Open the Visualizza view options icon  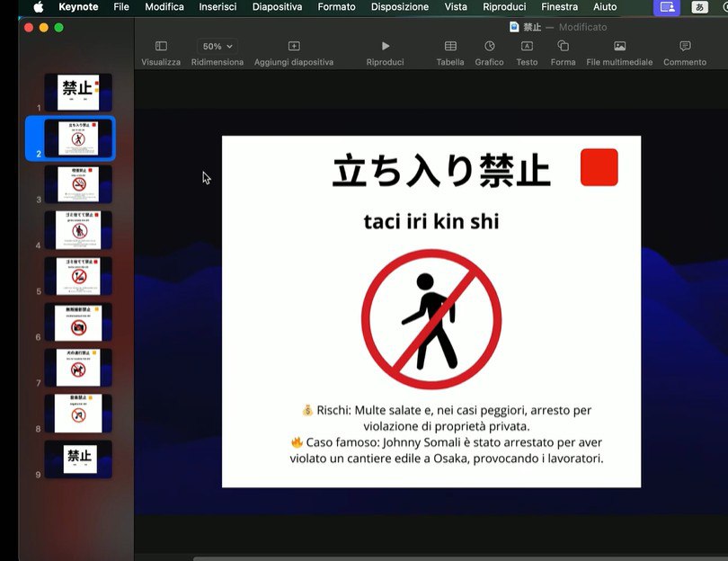[x=161, y=46]
